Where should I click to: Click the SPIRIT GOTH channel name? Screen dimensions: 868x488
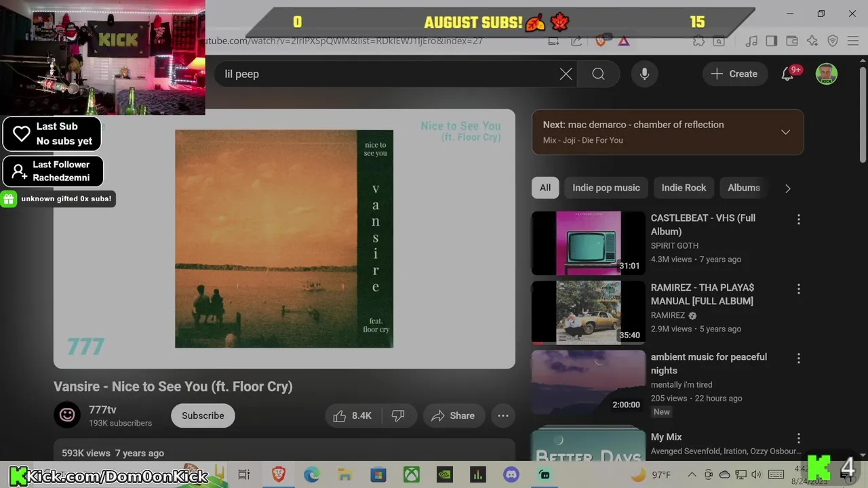[674, 245]
